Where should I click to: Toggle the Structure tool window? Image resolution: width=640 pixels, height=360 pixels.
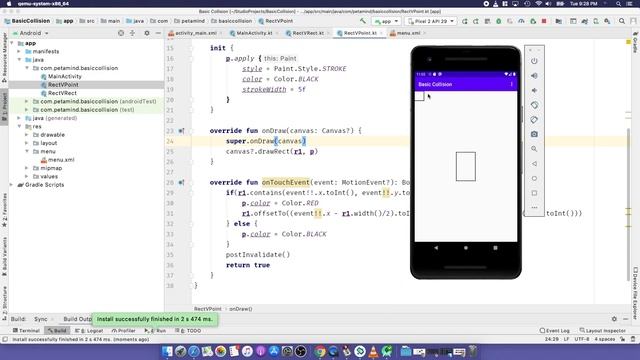pos(4,304)
